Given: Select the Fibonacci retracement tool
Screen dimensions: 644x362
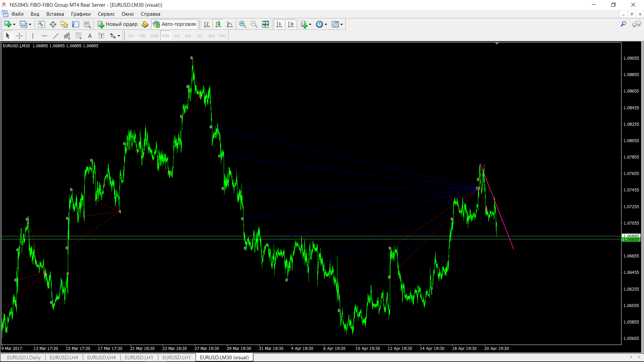Looking at the screenshot, I should (78, 36).
